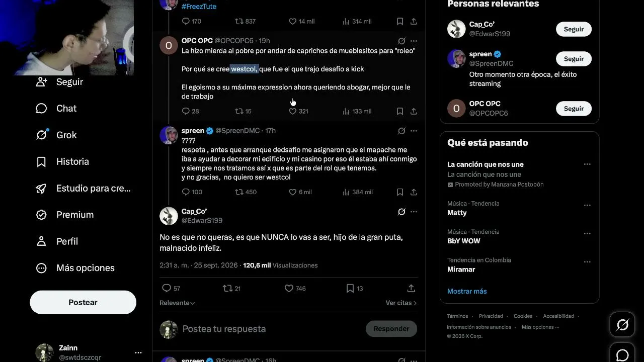
Task: Like Cap_Co's reply with 746 likes
Action: 295,288
